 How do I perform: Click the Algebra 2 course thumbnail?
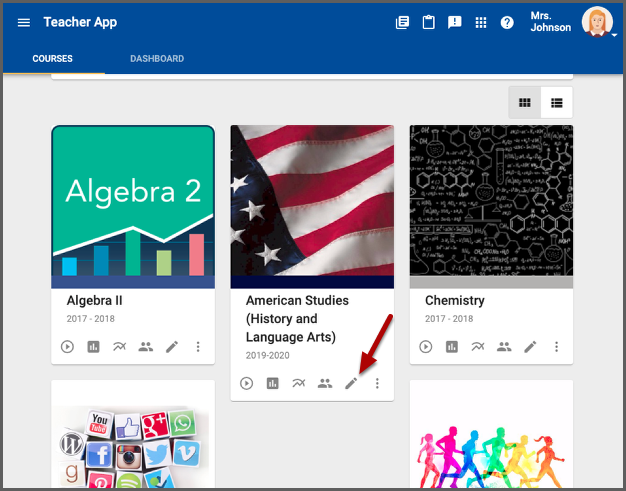pyautogui.click(x=133, y=206)
